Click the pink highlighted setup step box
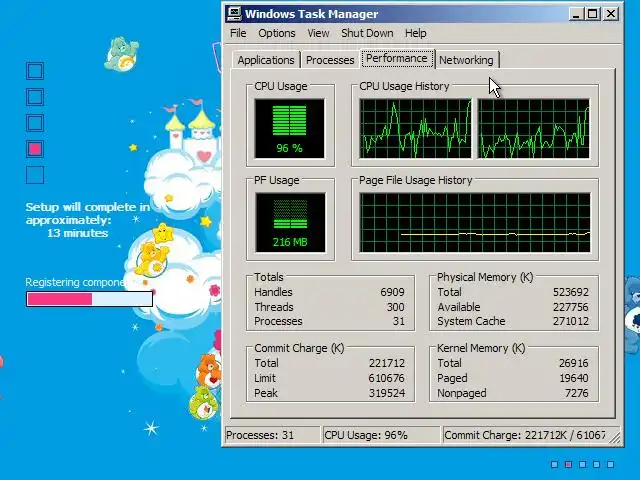 click(35, 149)
